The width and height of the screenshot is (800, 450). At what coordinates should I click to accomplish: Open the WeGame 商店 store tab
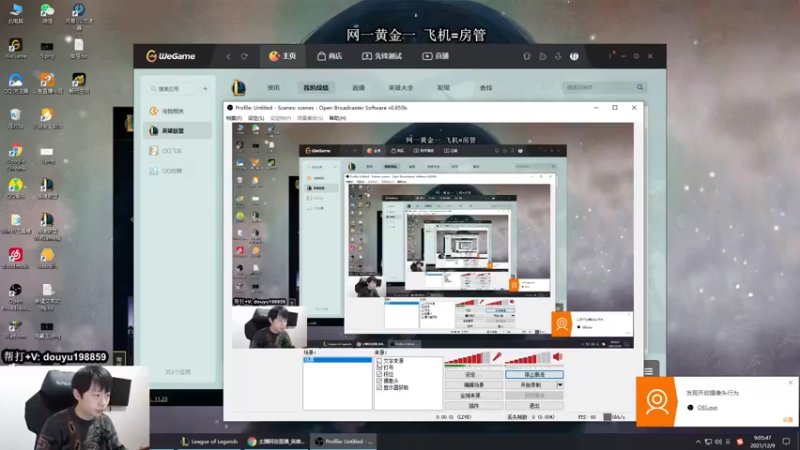click(330, 56)
